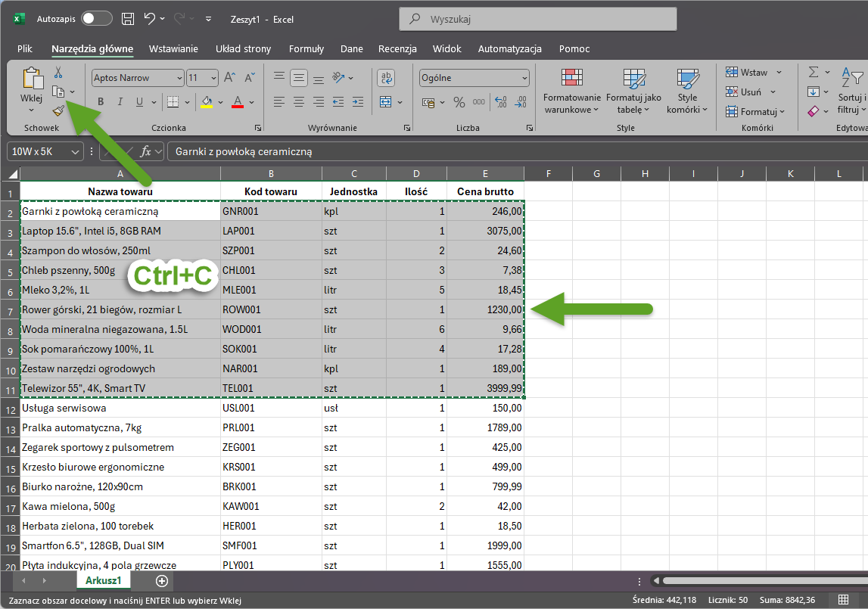The width and height of the screenshot is (868, 609).
Task: Open the Aptos Narrow font dropdown
Action: point(179,78)
